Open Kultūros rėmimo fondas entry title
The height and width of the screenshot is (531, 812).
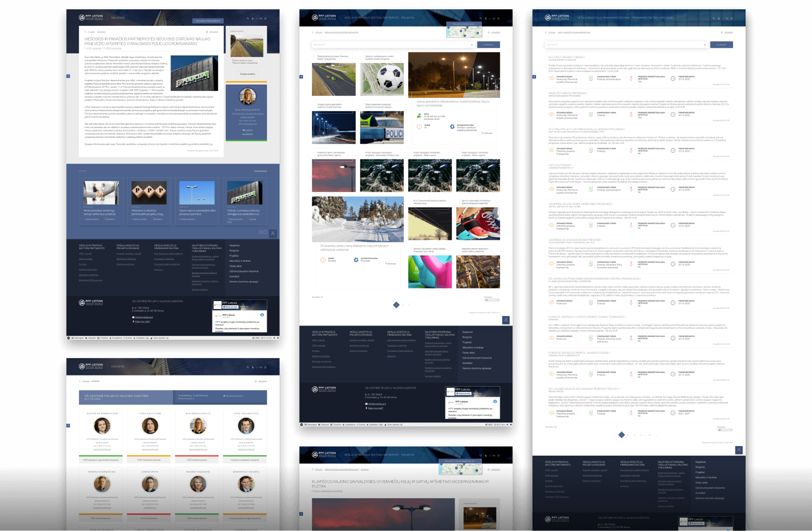567,57
